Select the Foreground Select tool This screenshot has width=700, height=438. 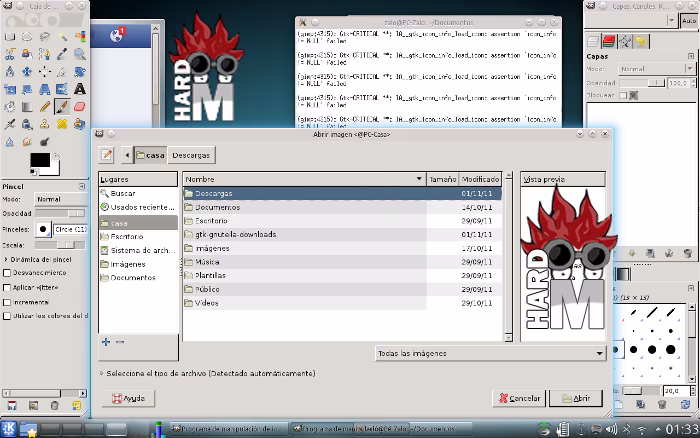(x=27, y=54)
